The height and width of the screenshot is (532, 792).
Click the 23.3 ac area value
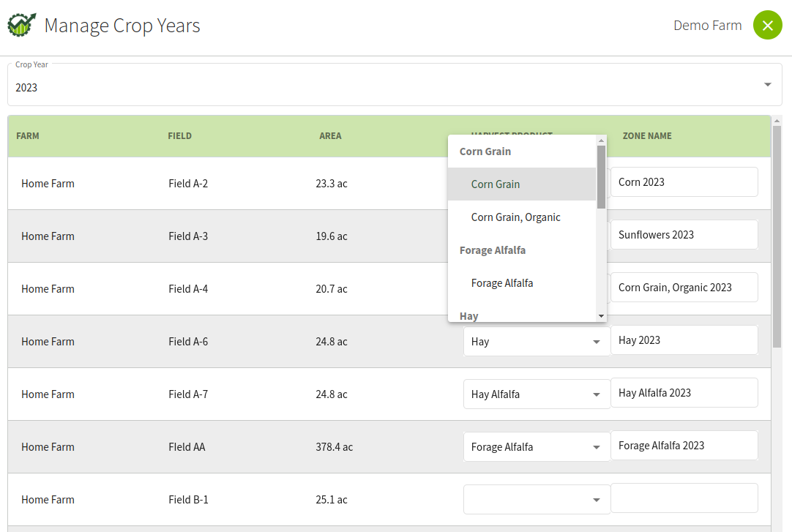coord(332,184)
